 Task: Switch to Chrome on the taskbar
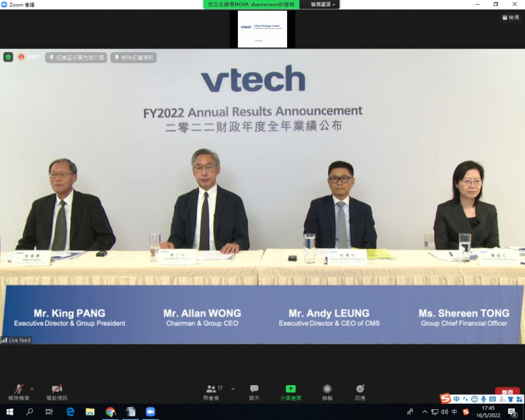(111, 412)
